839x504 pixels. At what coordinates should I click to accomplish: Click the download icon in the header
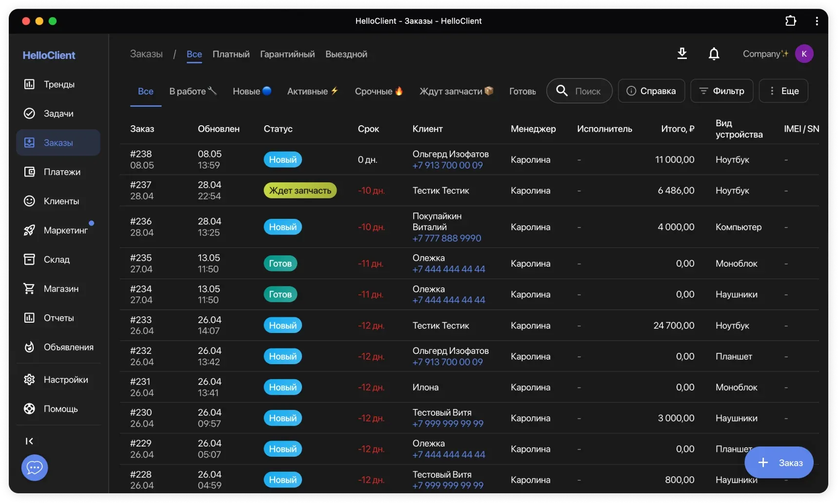[682, 54]
